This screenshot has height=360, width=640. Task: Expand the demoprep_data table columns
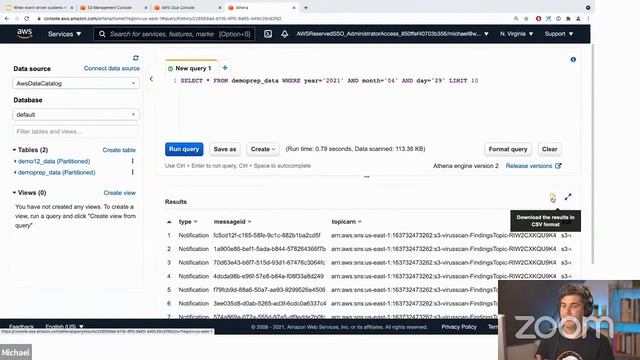pos(16,173)
